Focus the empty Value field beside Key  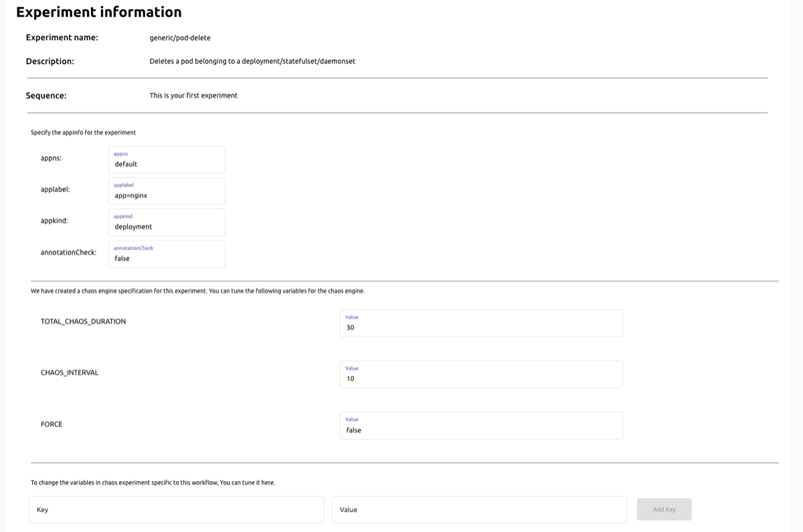click(479, 510)
